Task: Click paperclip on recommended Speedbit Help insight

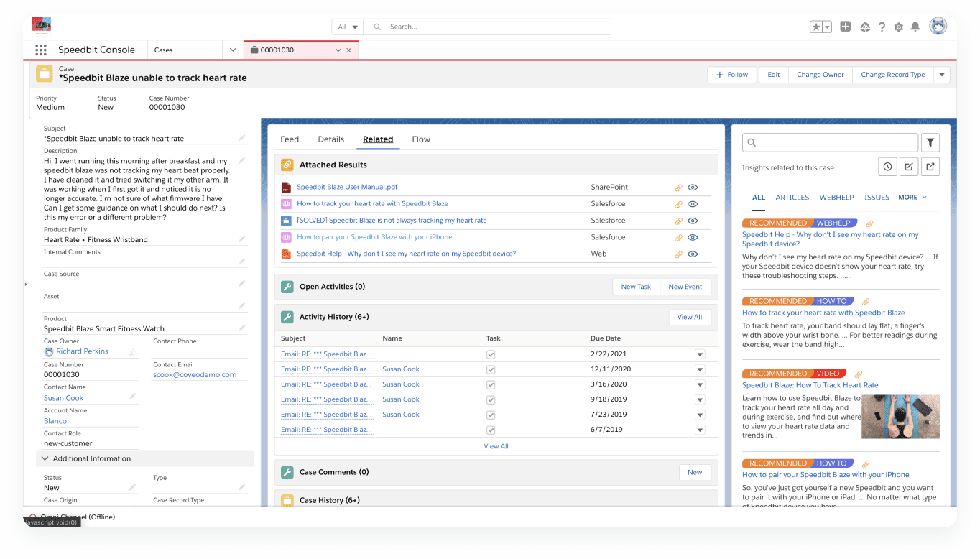Action: point(869,223)
